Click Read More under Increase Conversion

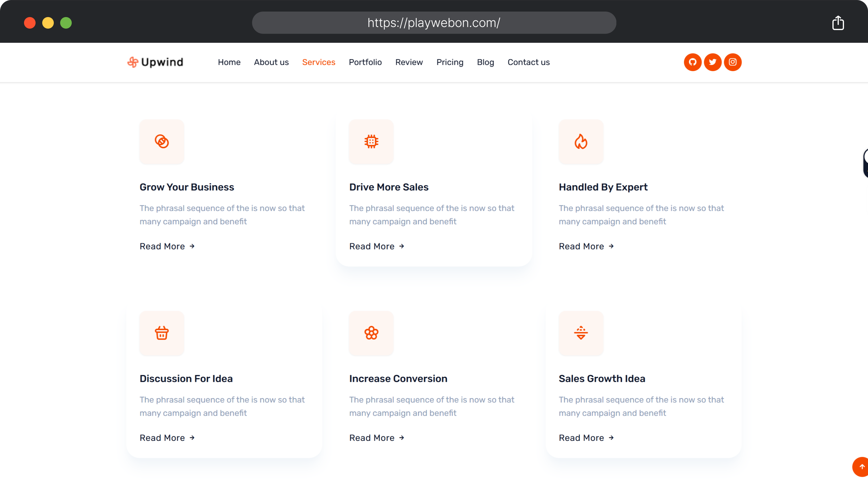click(x=377, y=437)
